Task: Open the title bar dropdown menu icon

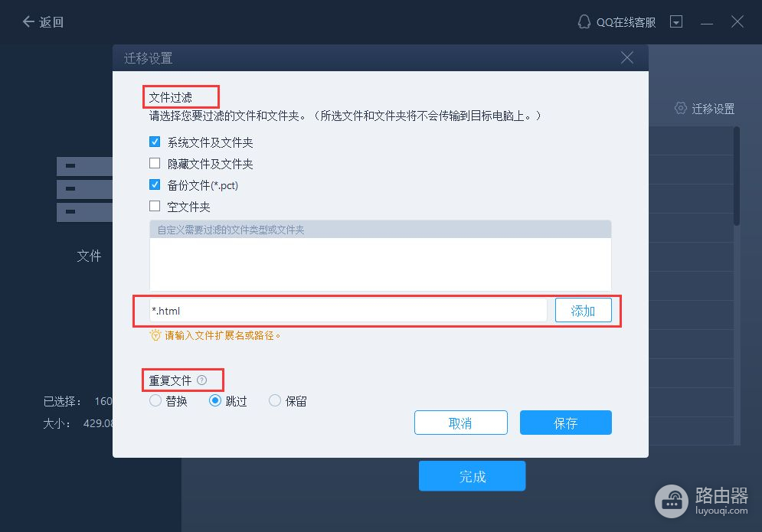Action: coord(676,22)
